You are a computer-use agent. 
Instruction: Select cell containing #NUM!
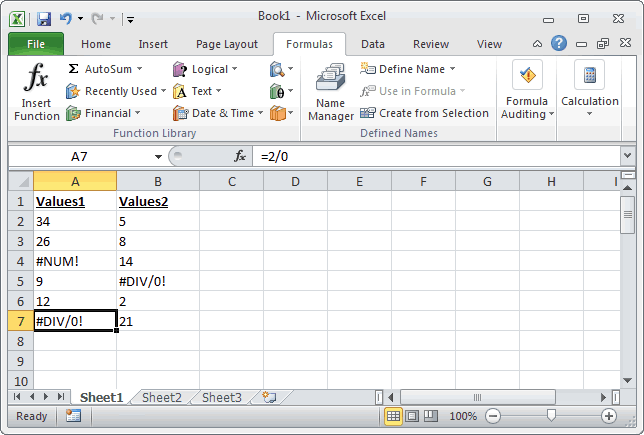(75, 261)
